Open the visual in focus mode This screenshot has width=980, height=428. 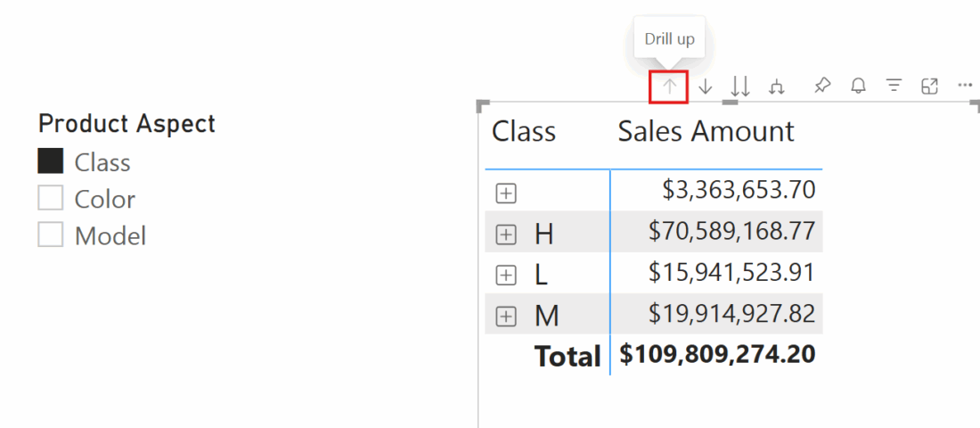[x=930, y=86]
